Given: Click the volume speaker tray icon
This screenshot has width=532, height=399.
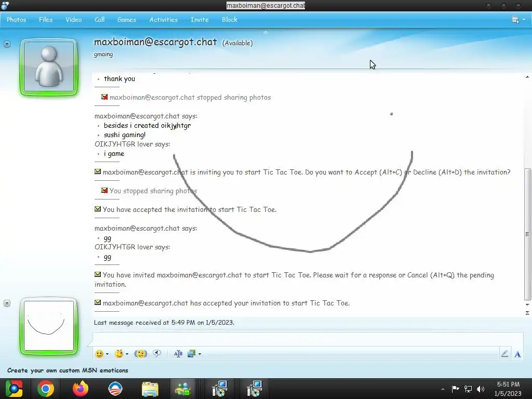Looking at the screenshot, I should pyautogui.click(x=481, y=389).
